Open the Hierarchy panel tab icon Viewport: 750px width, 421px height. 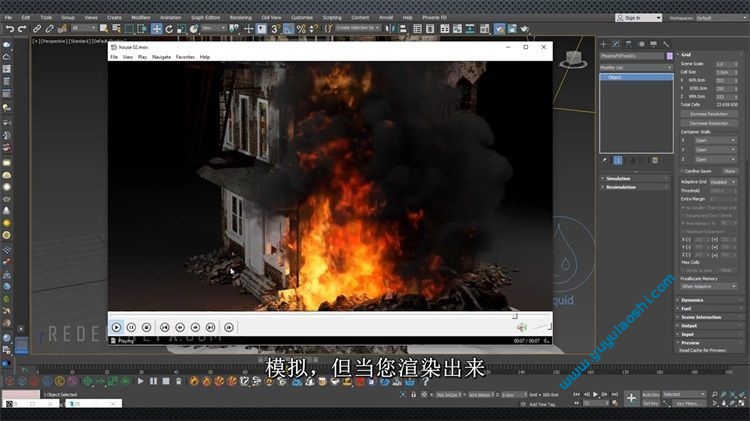point(628,44)
